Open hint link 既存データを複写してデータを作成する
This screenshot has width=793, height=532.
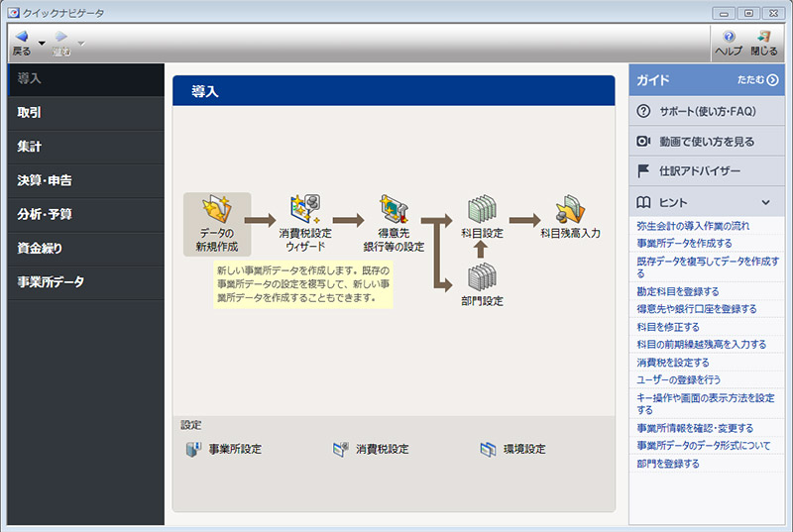tap(708, 267)
